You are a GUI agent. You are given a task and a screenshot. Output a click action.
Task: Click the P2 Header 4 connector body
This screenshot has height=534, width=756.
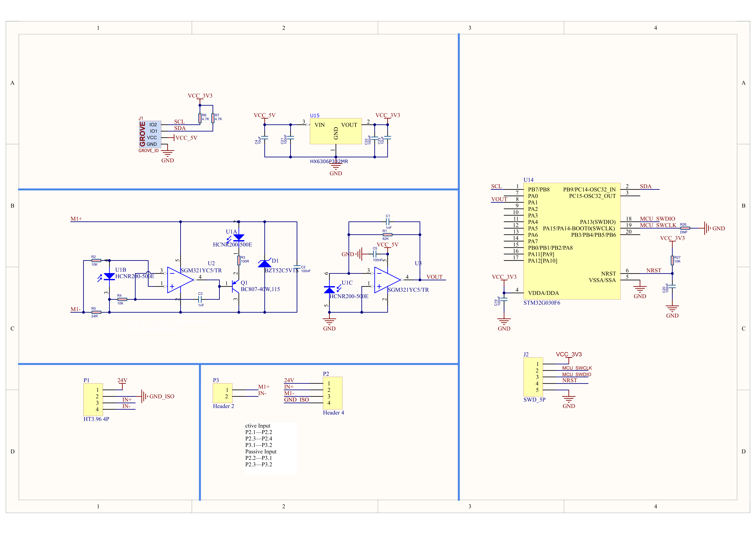click(333, 393)
